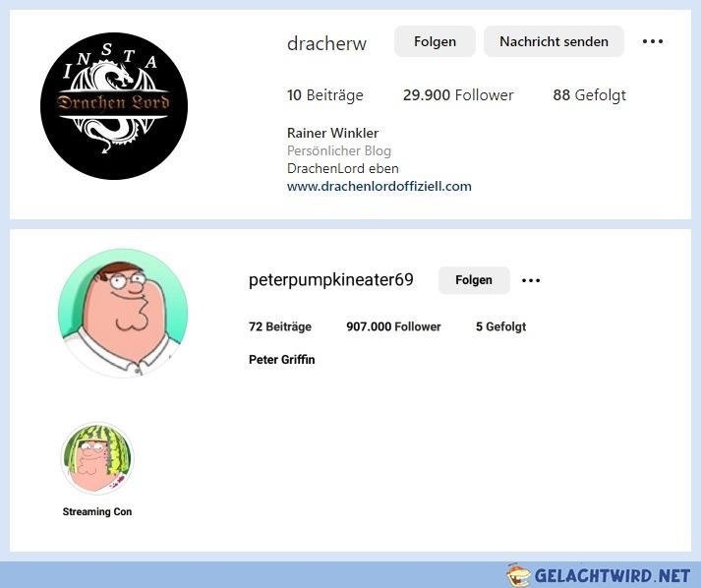View the Insta Drachen Lord profile picture
The image size is (701, 588).
point(114,105)
